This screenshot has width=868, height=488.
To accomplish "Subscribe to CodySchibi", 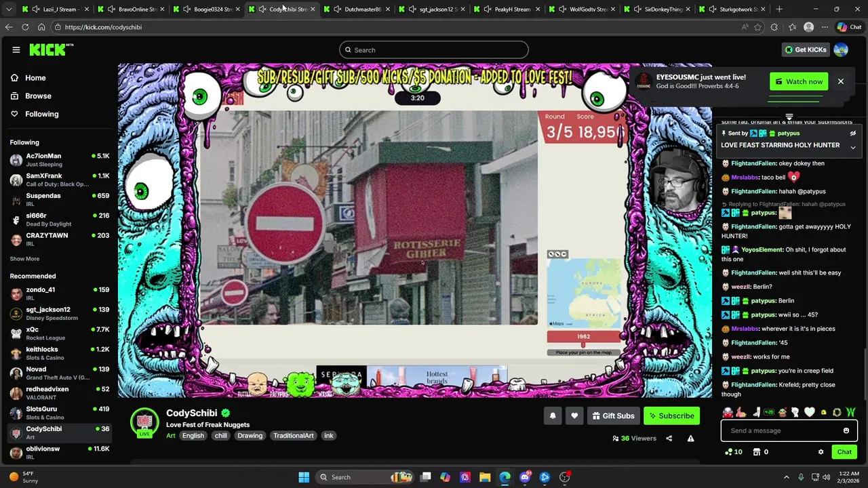I will 671,415.
